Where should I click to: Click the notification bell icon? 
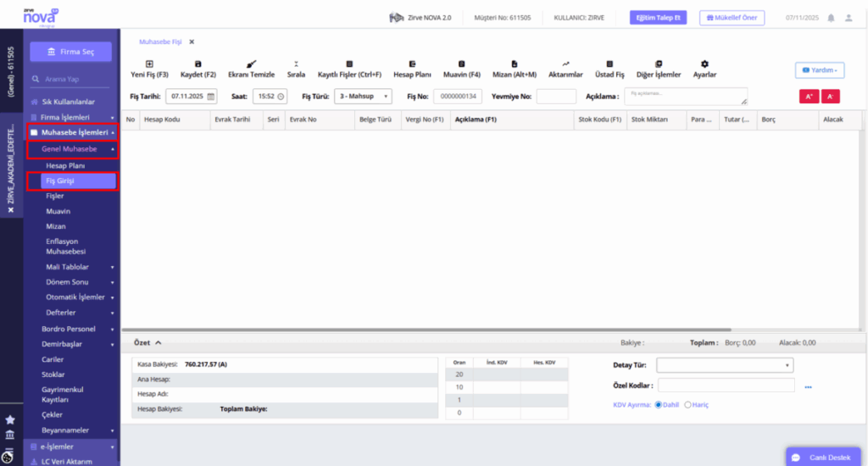(x=831, y=18)
